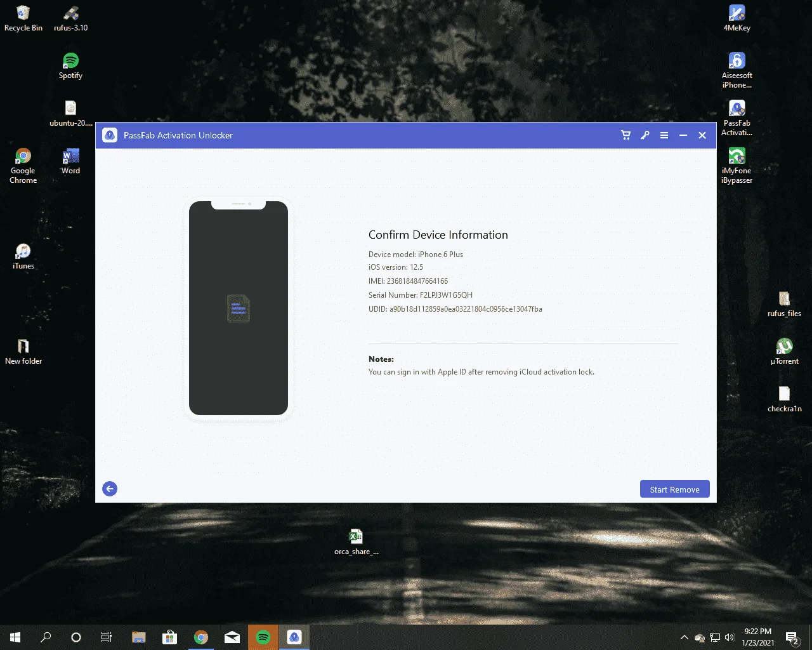
Task: Open the network icon in system tray
Action: click(x=715, y=637)
